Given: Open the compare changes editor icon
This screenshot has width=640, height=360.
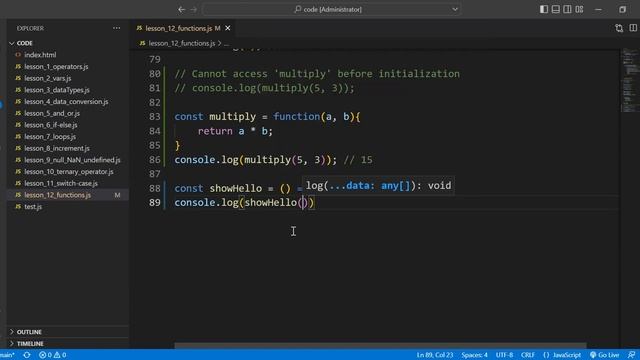Looking at the screenshot, I should tap(619, 28).
